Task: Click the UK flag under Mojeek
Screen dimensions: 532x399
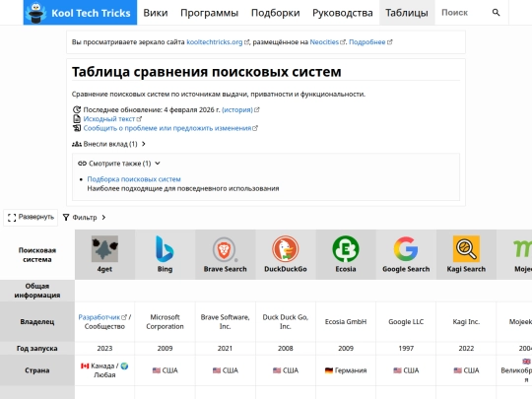Action: tap(526, 362)
